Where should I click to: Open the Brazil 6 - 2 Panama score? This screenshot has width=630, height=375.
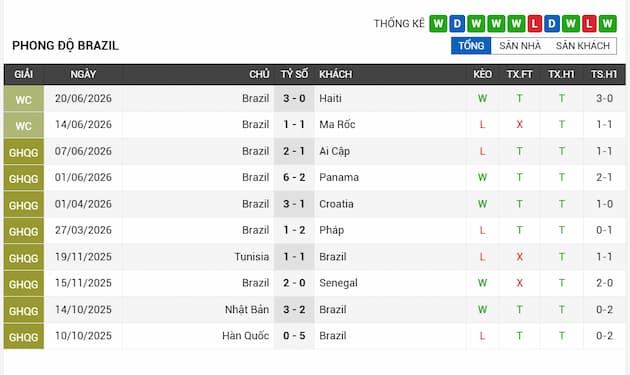pos(294,178)
